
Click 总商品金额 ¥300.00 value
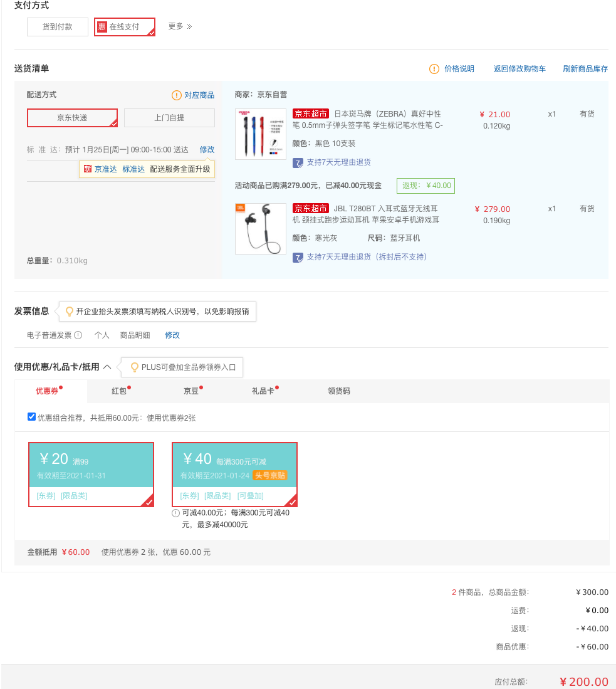(x=592, y=592)
